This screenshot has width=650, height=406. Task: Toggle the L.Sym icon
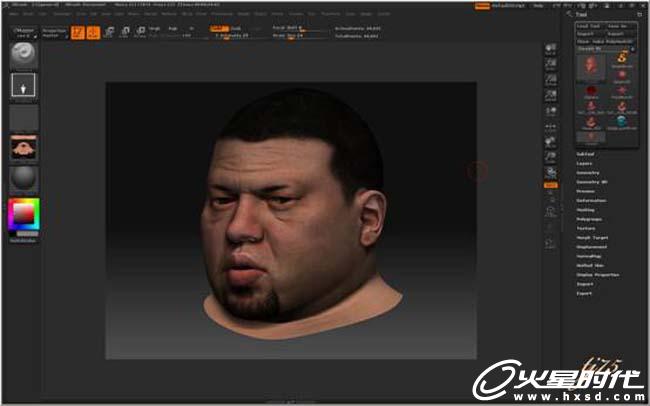[x=551, y=127]
